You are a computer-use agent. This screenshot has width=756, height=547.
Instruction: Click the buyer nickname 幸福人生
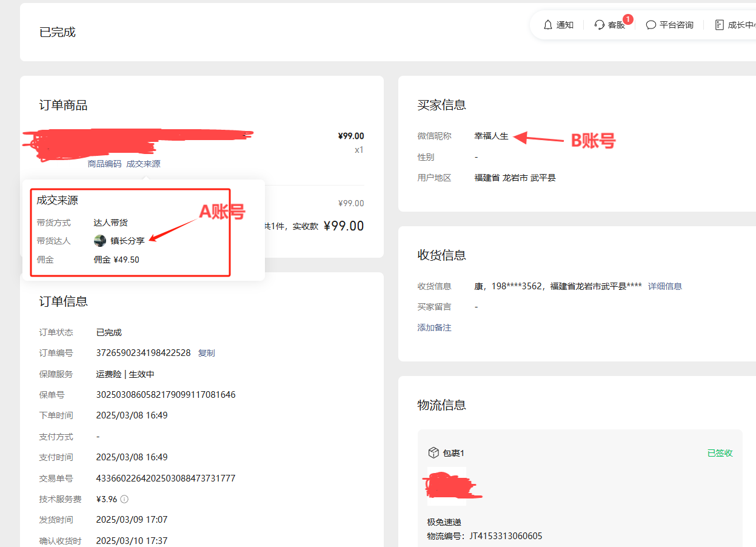[492, 136]
